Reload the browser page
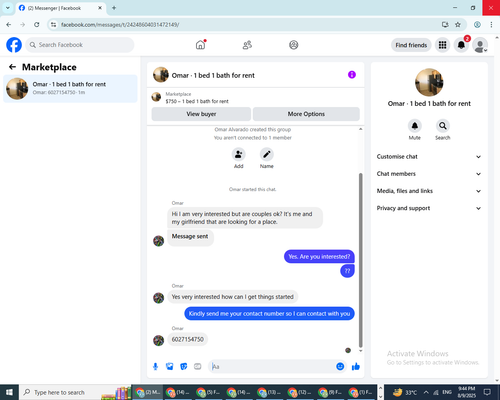Screen dimensions: 500x400 [37, 25]
